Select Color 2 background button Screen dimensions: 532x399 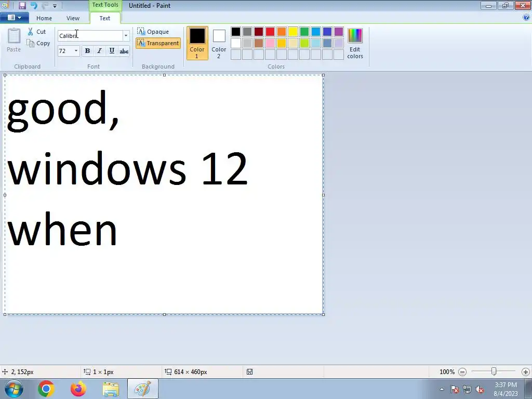219,43
